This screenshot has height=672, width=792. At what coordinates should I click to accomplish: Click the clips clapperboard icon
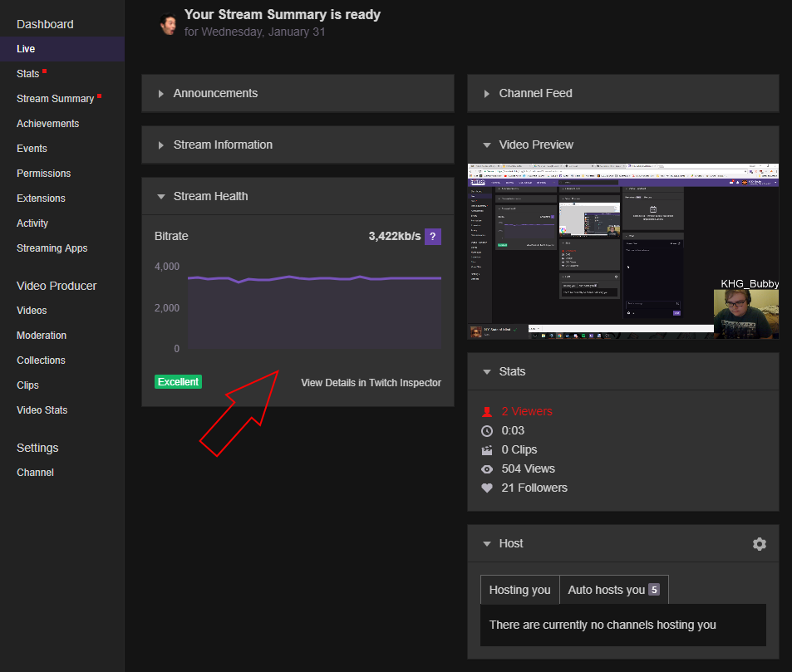(x=487, y=450)
